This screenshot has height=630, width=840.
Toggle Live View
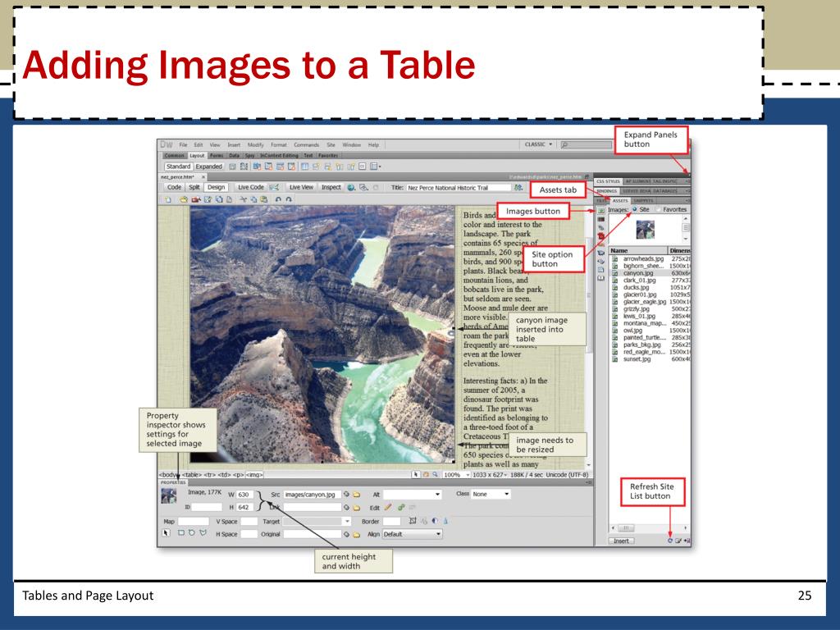pos(301,188)
